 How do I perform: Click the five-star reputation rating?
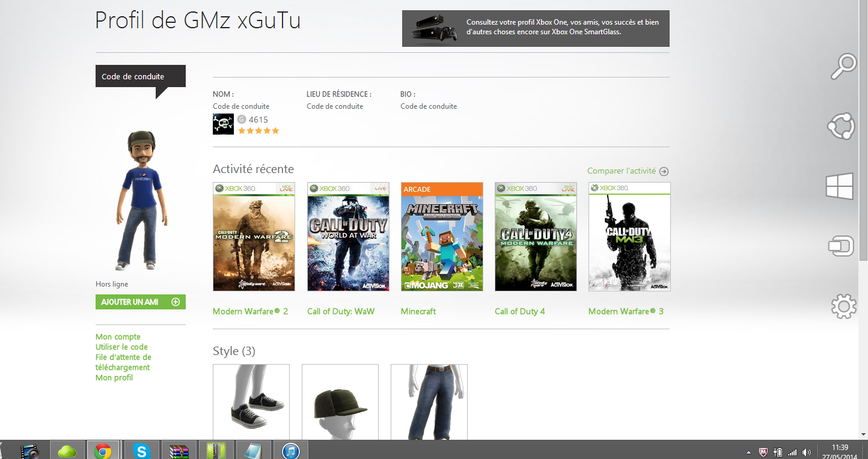coord(258,130)
